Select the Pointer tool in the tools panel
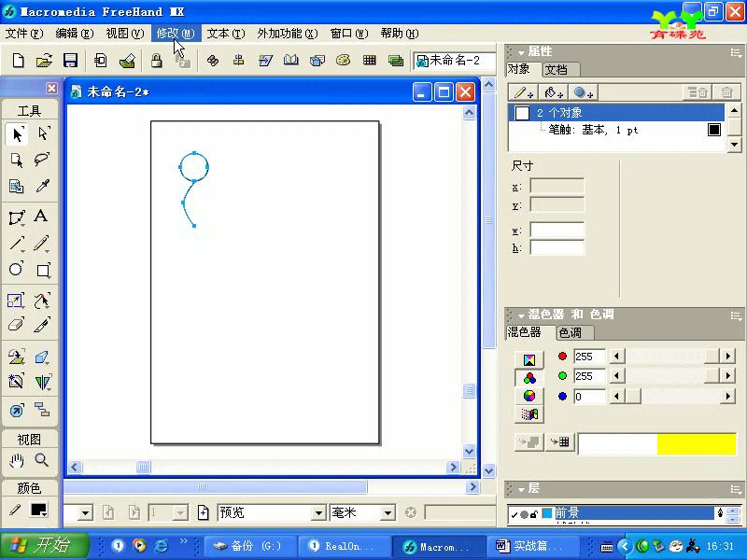The image size is (747, 560). tap(17, 134)
